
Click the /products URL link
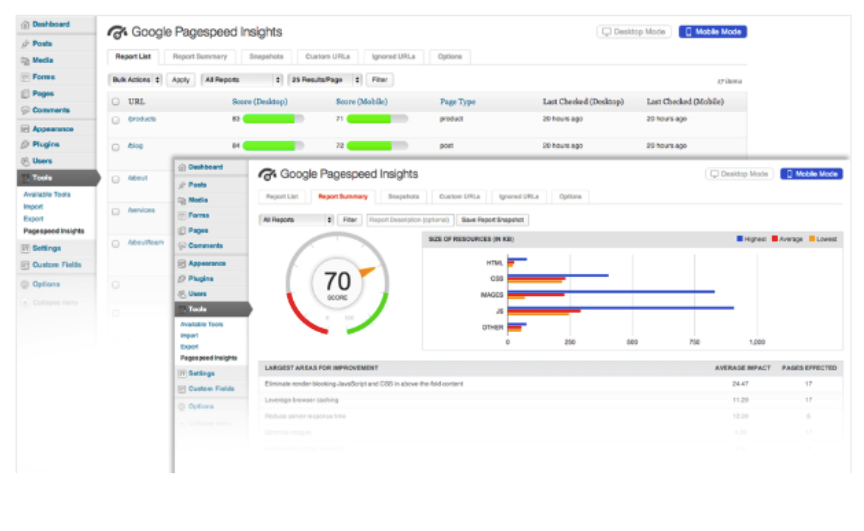(x=142, y=119)
